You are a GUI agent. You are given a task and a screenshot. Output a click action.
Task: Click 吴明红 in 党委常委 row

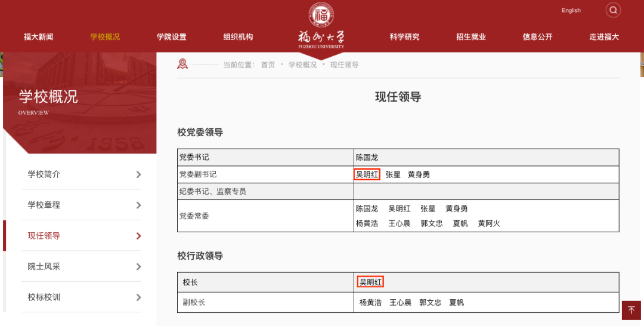[x=400, y=209]
